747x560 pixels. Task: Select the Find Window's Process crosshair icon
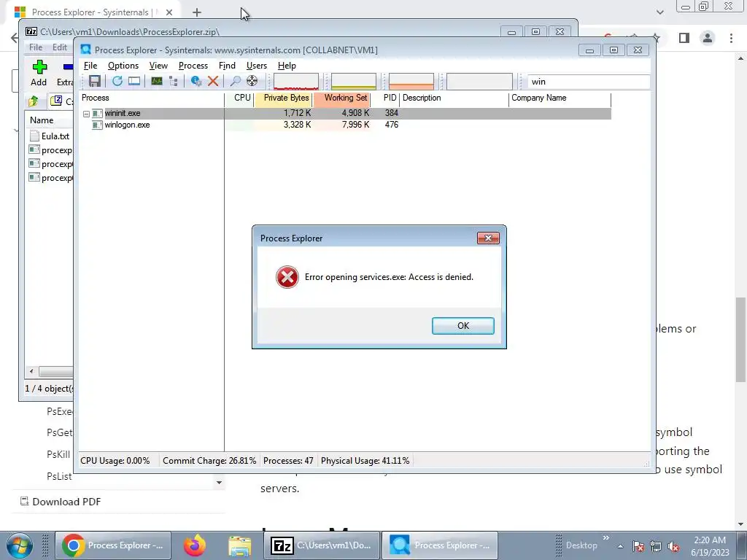tap(252, 81)
